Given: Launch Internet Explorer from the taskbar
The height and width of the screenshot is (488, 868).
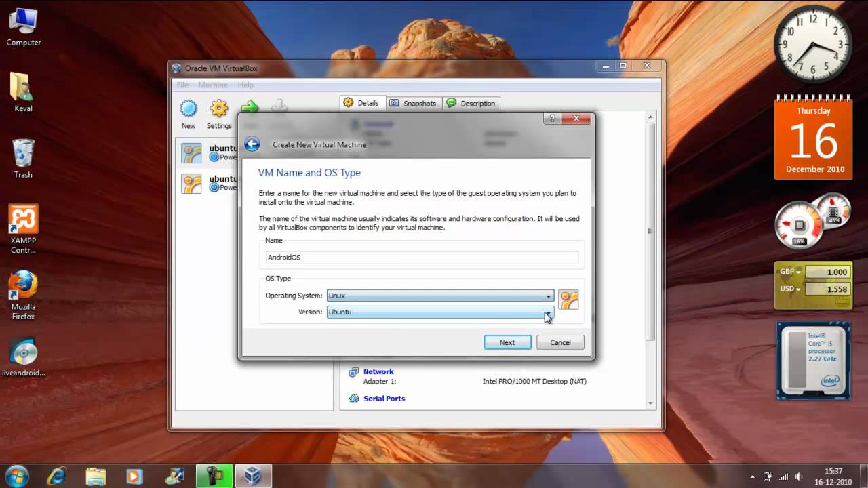Looking at the screenshot, I should click(x=57, y=476).
